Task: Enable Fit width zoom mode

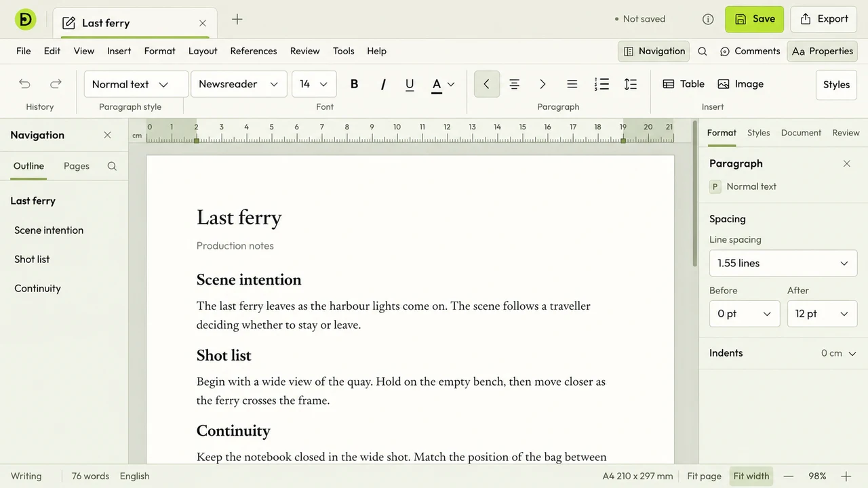Action: (751, 476)
